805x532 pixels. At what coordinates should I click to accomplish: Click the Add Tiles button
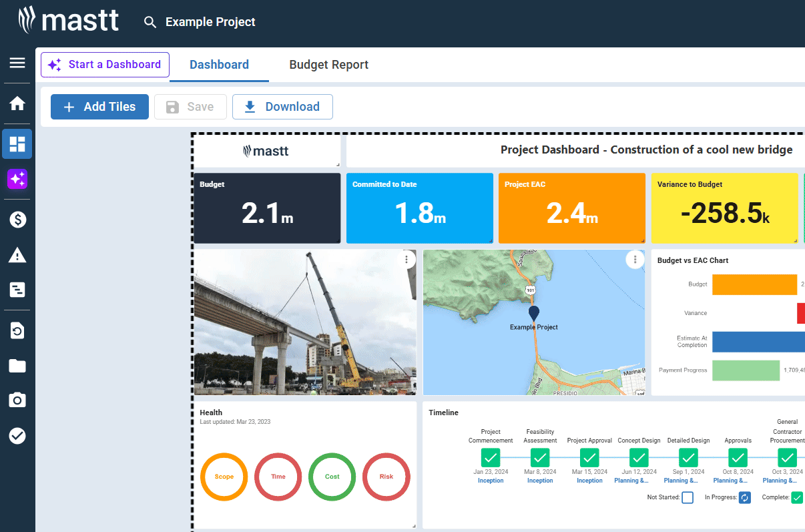[99, 107]
